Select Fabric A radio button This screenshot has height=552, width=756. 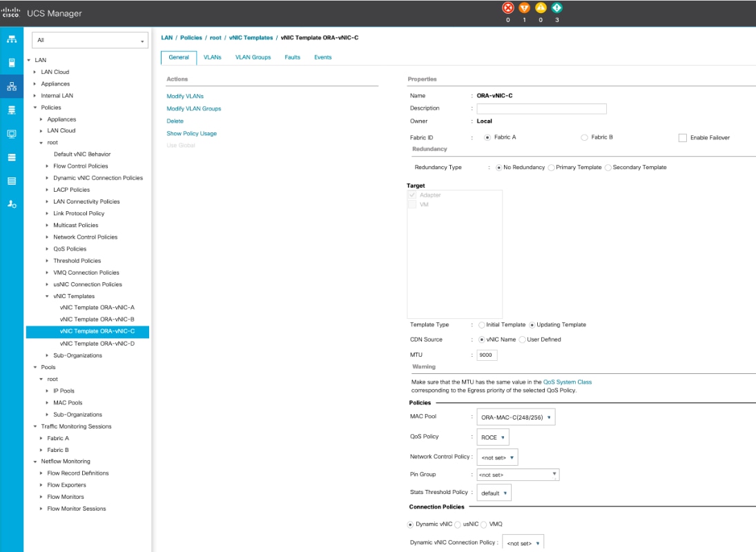point(487,138)
